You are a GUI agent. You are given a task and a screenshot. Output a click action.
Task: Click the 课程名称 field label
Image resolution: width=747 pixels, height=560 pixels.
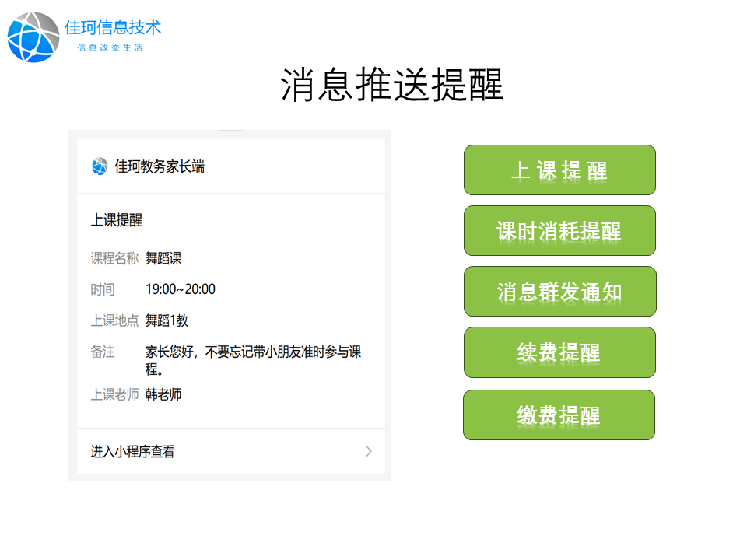coord(114,258)
